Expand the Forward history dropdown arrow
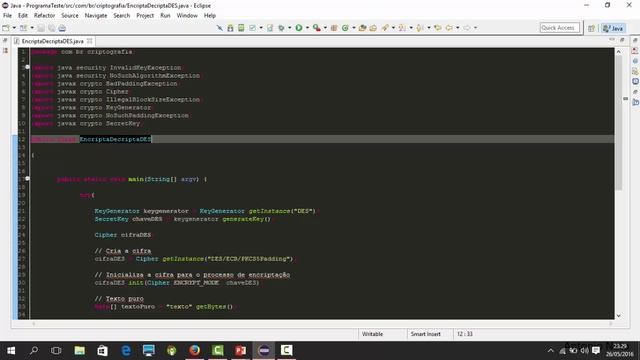Screen dimensions: 640x360 (476, 28)
